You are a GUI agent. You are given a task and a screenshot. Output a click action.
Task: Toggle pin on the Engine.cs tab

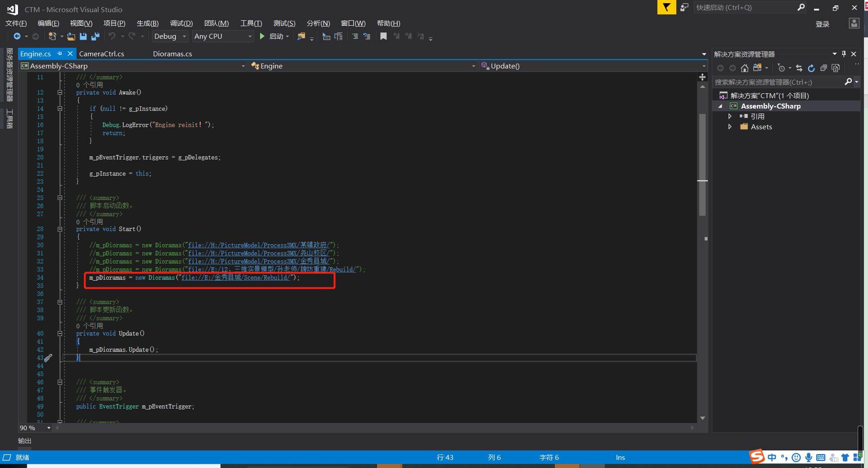59,54
